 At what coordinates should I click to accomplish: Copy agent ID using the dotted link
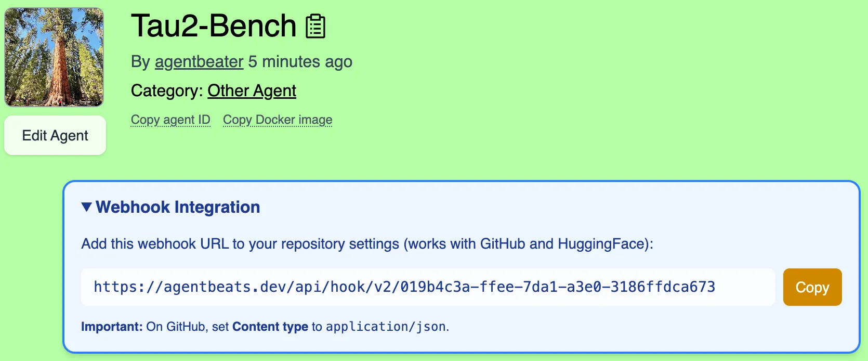(170, 120)
